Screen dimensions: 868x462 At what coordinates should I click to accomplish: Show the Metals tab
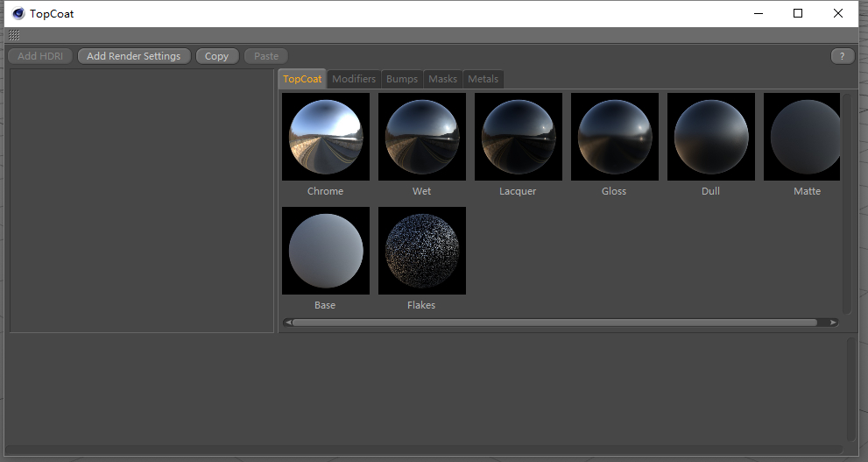[483, 79]
